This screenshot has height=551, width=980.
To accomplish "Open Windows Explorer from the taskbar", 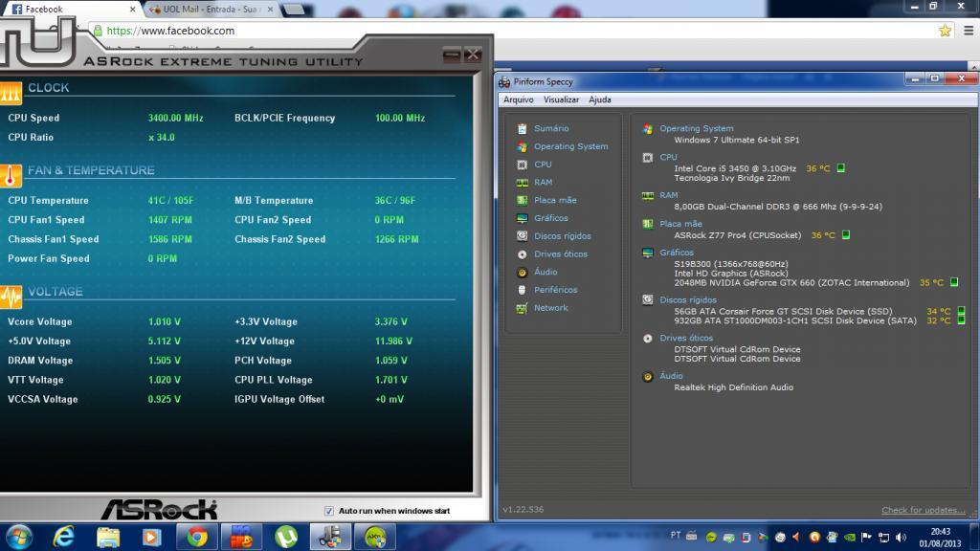I will tap(107, 538).
